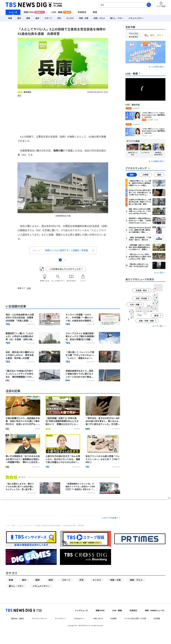Select the LIVE・動画 tab
171x644 pixels.
tap(61, 12)
